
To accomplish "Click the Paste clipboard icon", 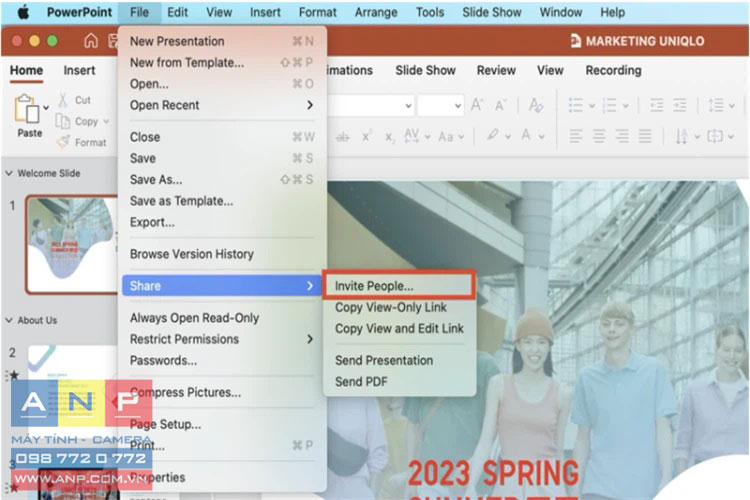I will (x=26, y=109).
